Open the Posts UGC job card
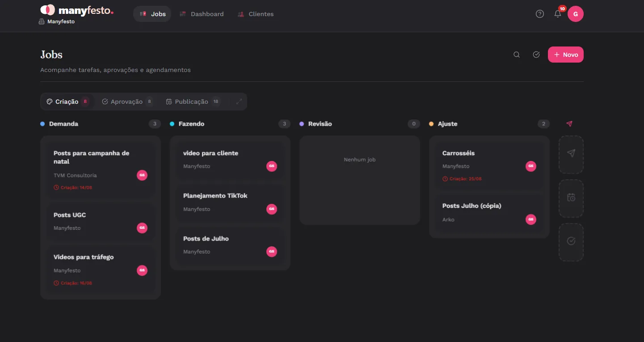This screenshot has height=342, width=644. 101,222
